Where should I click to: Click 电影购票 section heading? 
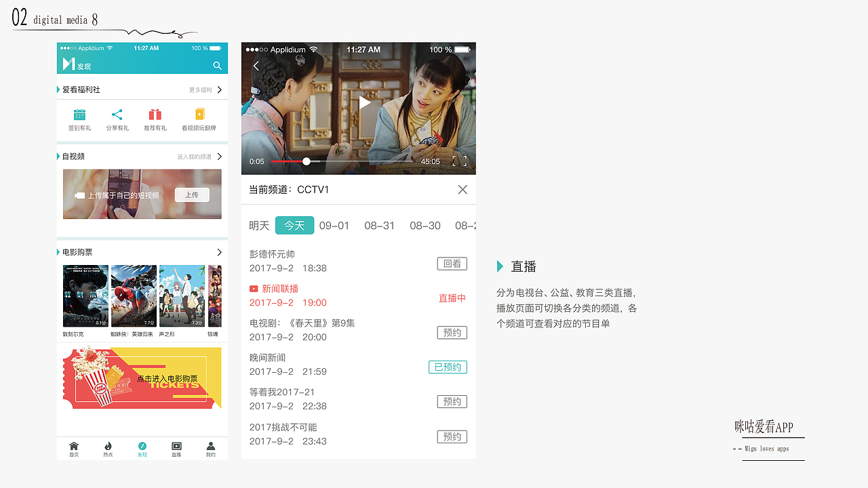point(77,252)
